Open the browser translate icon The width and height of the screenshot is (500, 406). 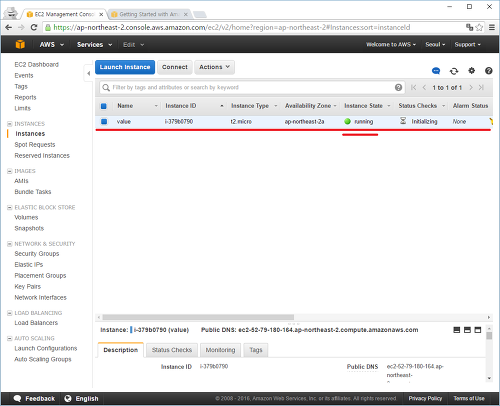pos(470,27)
